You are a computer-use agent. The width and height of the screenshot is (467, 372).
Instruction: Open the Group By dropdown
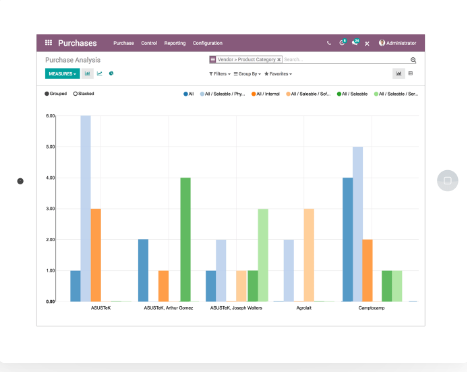click(x=247, y=74)
